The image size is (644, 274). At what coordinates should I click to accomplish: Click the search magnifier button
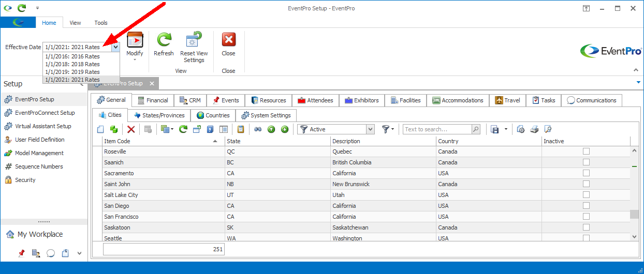point(476,129)
